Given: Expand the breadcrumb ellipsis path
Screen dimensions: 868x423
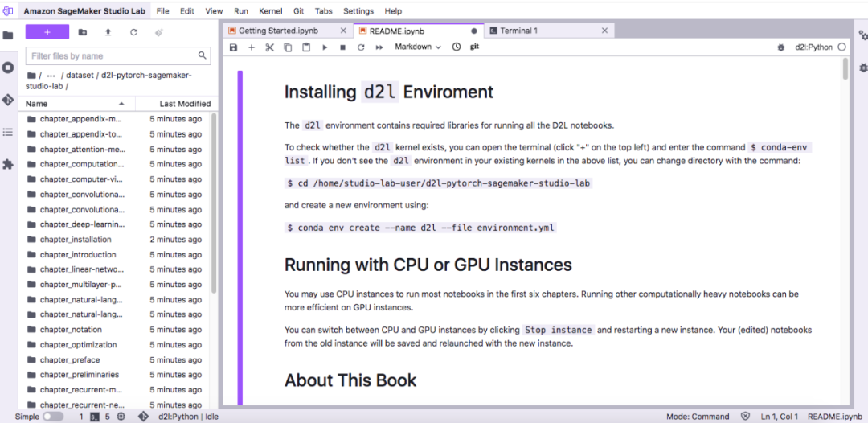Looking at the screenshot, I should (51, 75).
